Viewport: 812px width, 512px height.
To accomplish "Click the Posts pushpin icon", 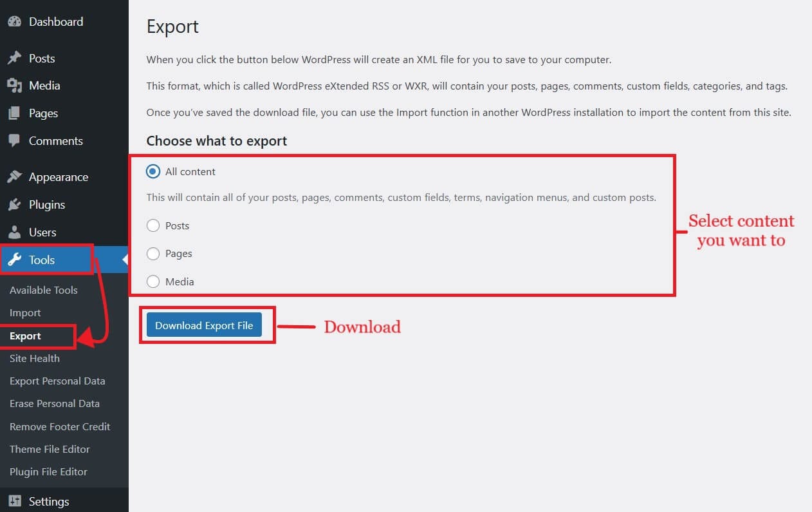I will pyautogui.click(x=14, y=58).
